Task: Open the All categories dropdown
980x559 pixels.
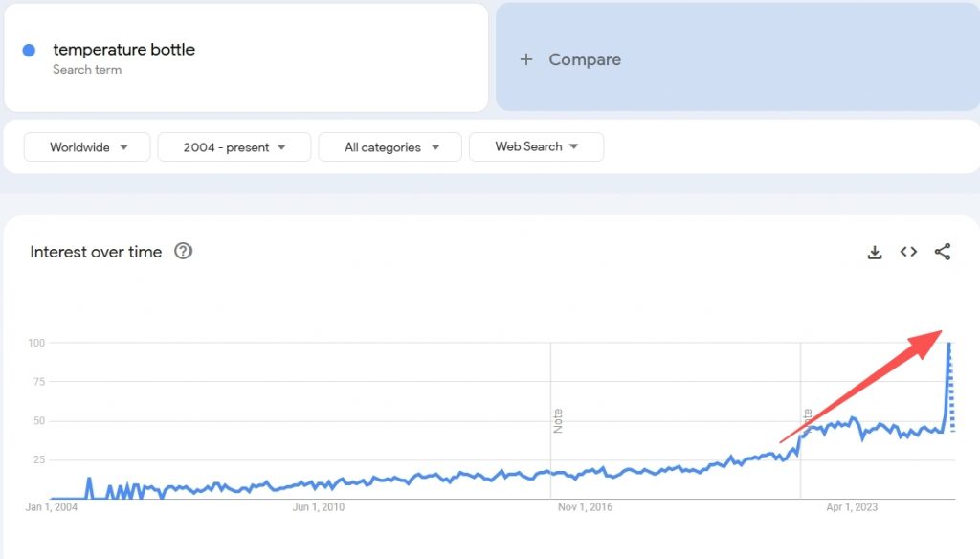Action: click(x=390, y=147)
